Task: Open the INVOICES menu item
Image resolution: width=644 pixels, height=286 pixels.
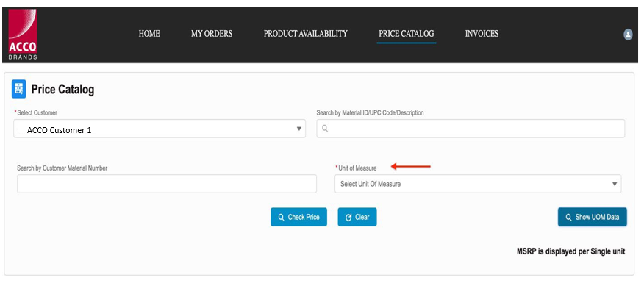Action: pos(482,34)
